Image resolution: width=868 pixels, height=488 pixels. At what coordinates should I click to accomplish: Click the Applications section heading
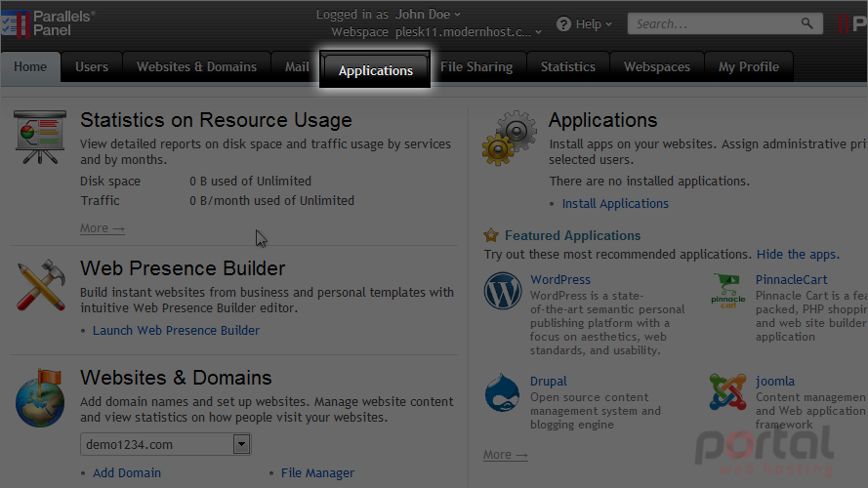pos(602,120)
